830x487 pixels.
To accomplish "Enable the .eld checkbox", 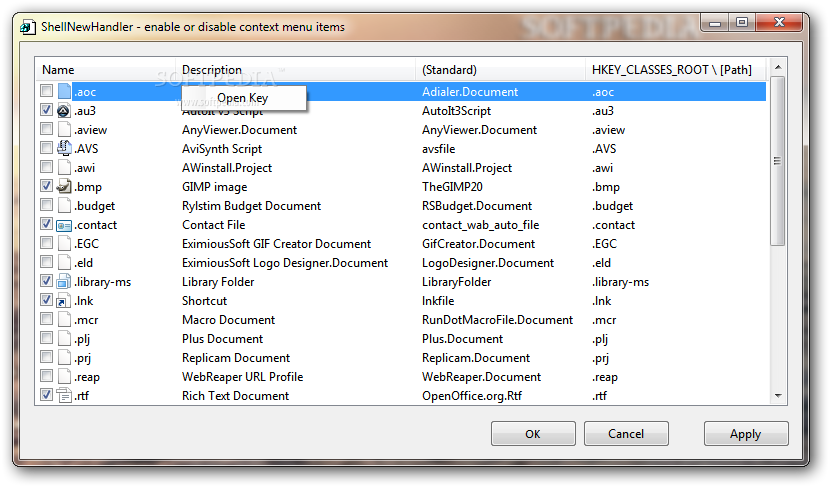I will click(47, 262).
